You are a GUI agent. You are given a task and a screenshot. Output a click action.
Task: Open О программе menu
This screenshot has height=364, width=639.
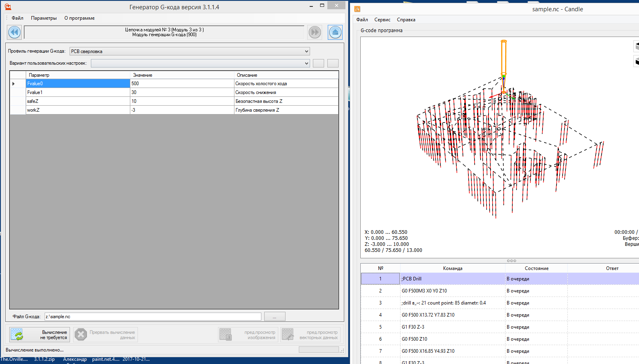(x=80, y=18)
